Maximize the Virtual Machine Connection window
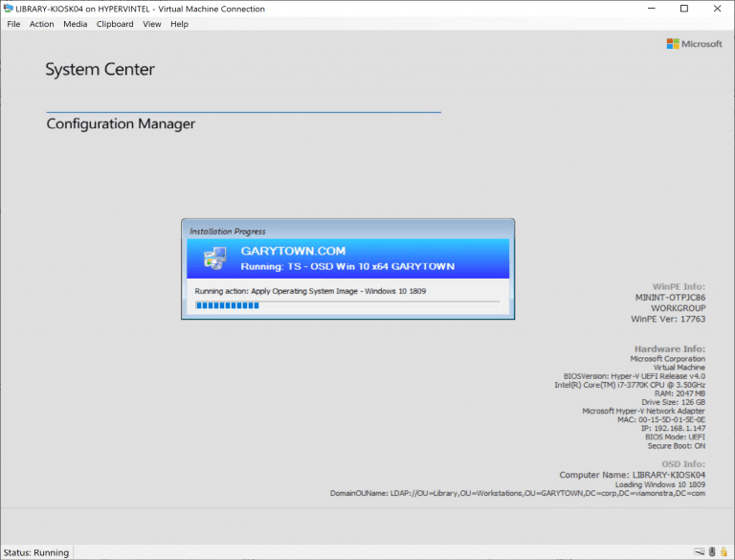 [x=683, y=9]
